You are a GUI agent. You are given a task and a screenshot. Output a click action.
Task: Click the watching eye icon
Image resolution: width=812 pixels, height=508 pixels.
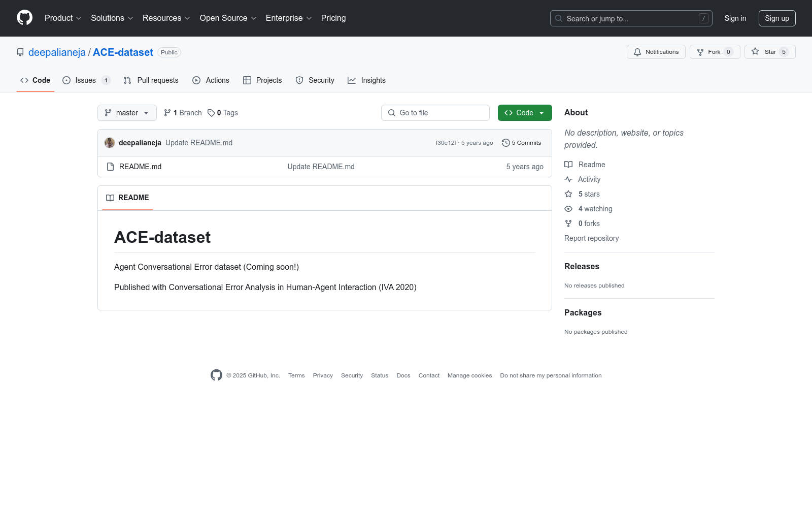[x=568, y=209]
